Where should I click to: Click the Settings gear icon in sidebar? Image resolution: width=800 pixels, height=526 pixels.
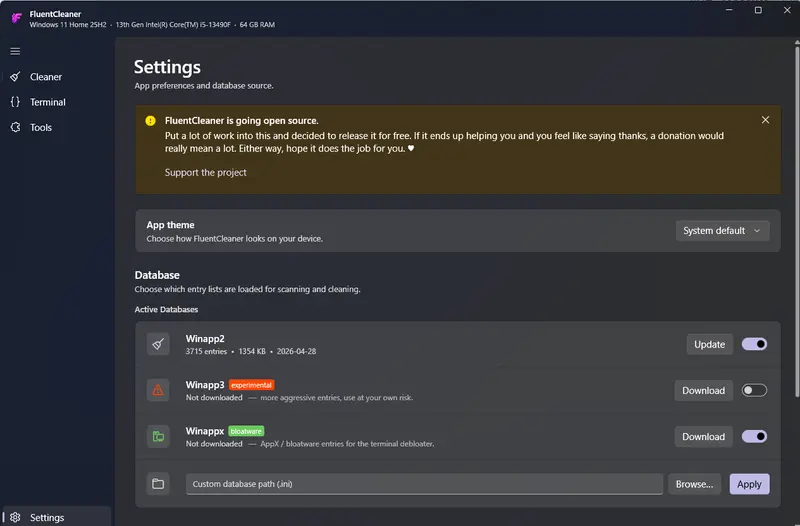15,517
